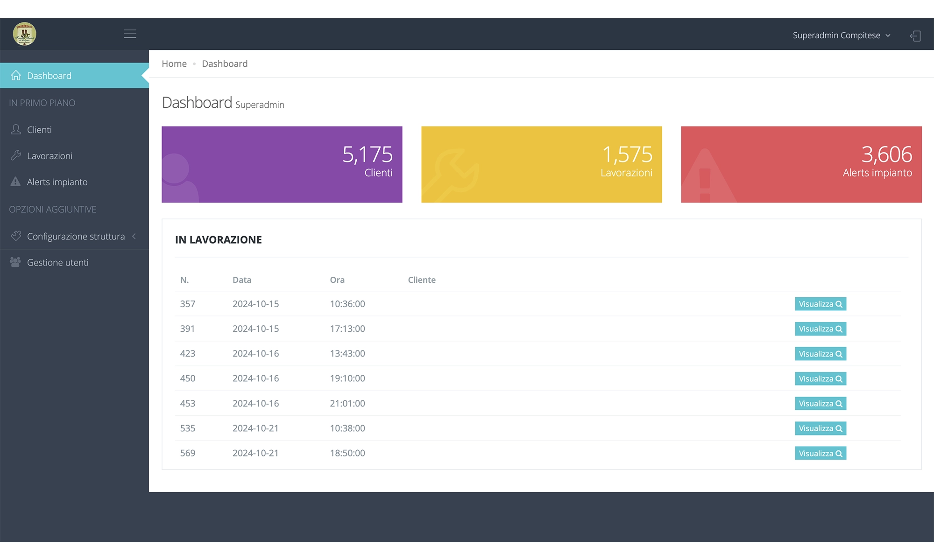This screenshot has height=560, width=934.
Task: Open the 1,575 Lavorazioni stat card
Action: [x=542, y=164]
